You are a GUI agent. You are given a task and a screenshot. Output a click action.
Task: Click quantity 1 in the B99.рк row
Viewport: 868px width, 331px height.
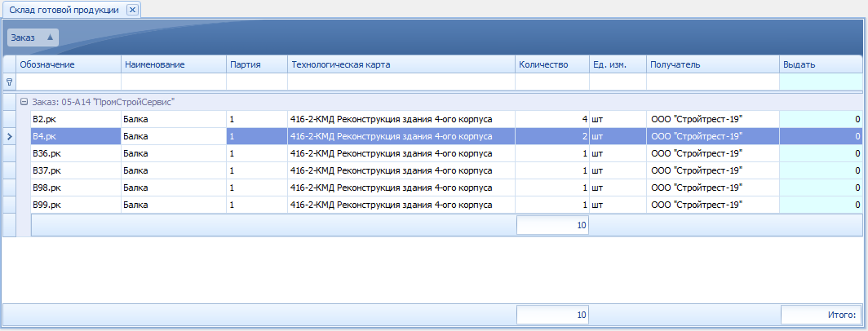(x=552, y=205)
